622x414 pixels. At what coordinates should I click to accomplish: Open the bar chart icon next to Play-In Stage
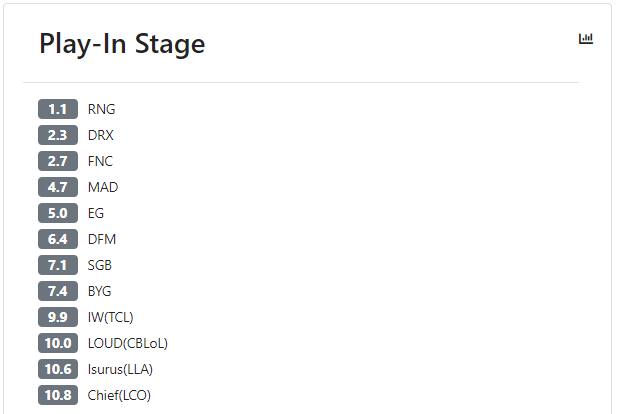tap(586, 39)
